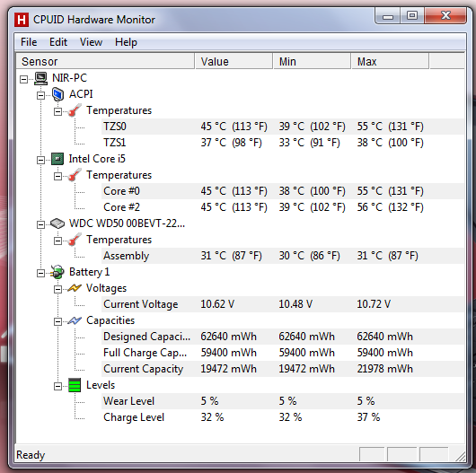The image size is (476, 473).
Task: Collapse the WDC WD50 drive node
Action: 40,224
